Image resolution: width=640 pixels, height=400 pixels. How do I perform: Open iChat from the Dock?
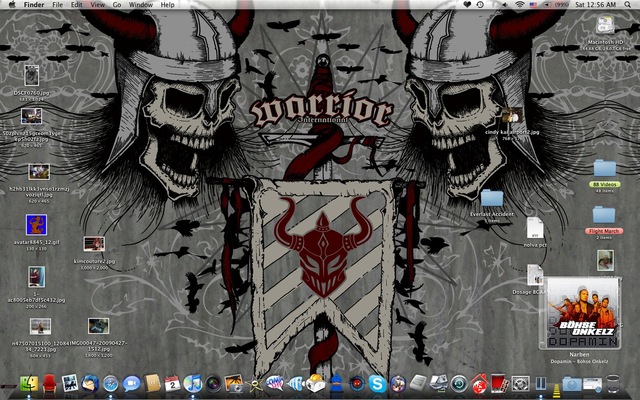click(131, 384)
